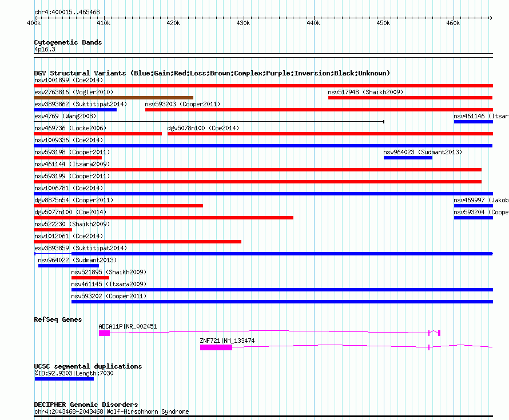509x420 pixels.
Task: Click the brown esv2763816 complex variant bar
Action: (x=114, y=98)
